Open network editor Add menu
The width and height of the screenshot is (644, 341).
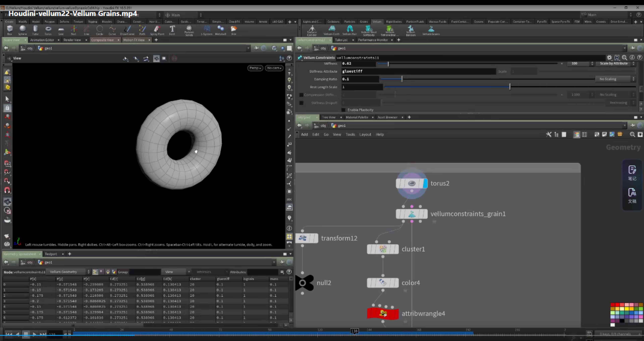click(x=304, y=134)
